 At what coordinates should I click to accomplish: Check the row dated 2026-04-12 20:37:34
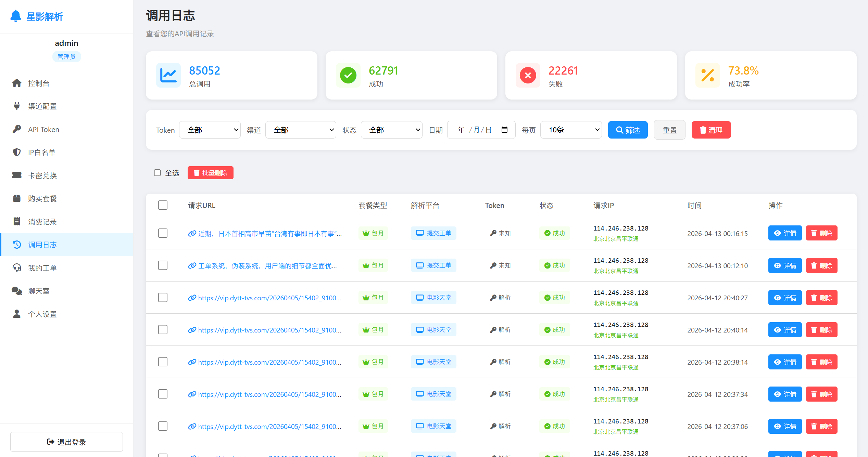click(x=163, y=394)
